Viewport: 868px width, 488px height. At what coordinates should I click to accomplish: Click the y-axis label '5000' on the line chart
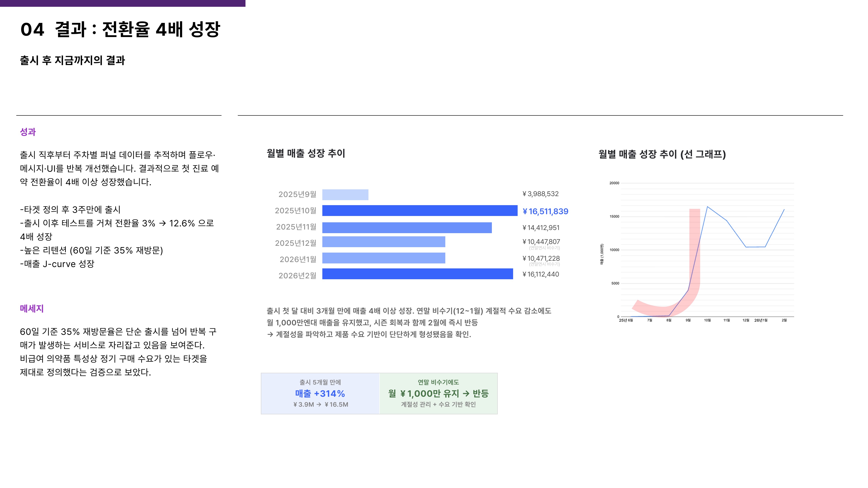coord(615,283)
